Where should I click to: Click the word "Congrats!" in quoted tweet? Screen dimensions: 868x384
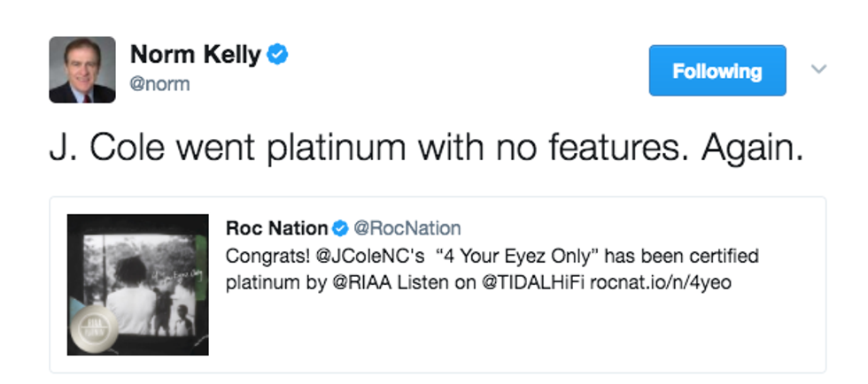pos(259,257)
